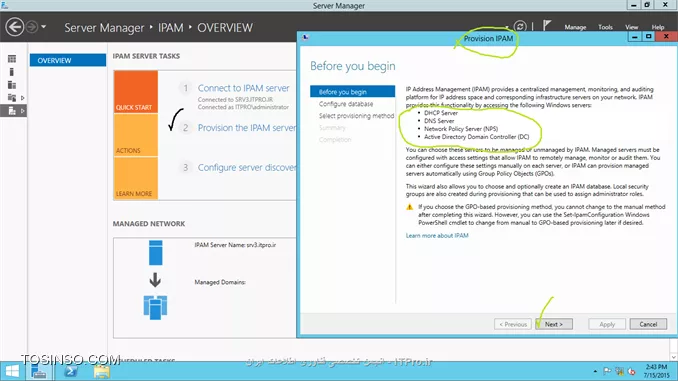Viewport: 678px width, 381px height.
Task: Open the Learn more about IPAM link
Action: [437, 236]
